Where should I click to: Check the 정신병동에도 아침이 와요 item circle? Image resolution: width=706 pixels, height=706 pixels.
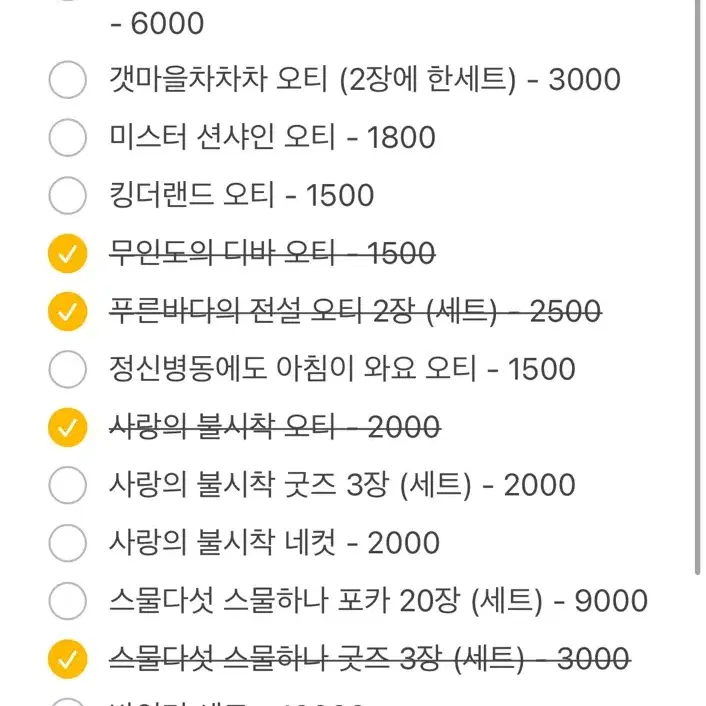[x=68, y=369]
